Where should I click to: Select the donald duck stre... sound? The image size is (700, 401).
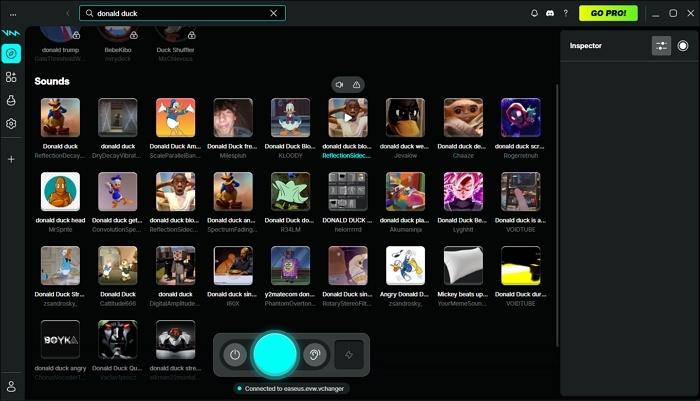click(x=175, y=340)
